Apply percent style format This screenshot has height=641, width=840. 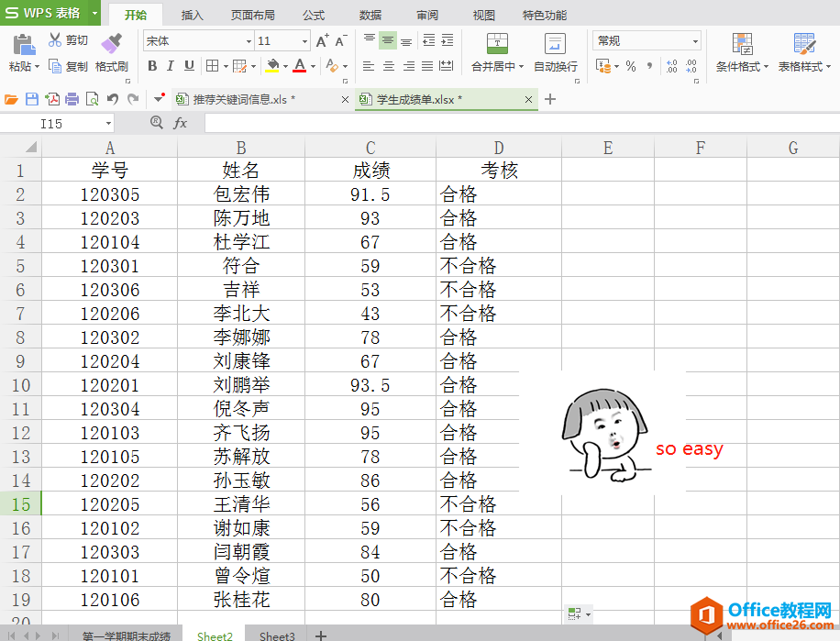(631, 66)
